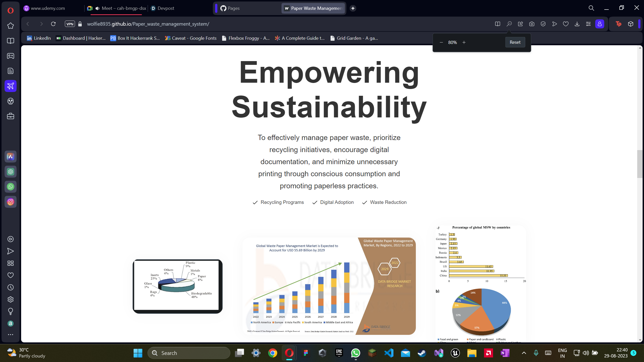Expand hidden system tray icons chevron
644x362 pixels.
524,353
